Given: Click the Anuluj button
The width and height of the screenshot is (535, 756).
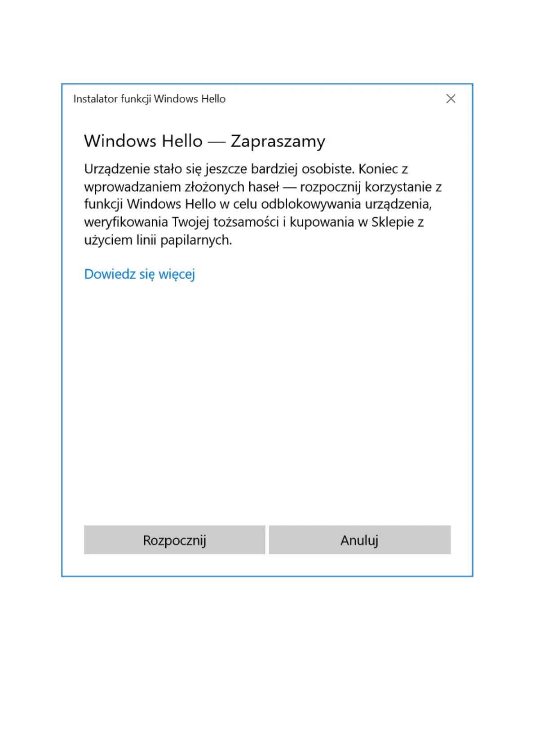Looking at the screenshot, I should pos(360,540).
